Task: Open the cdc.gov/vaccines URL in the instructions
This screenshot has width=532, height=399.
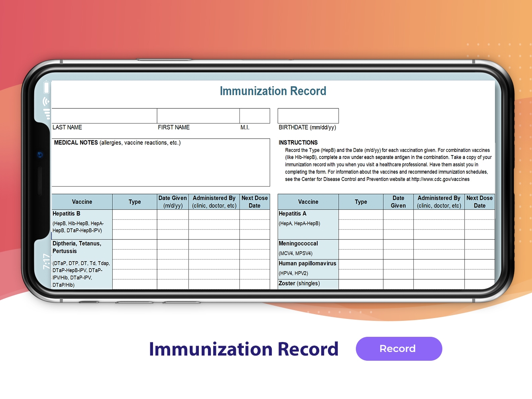Action: coord(440,179)
